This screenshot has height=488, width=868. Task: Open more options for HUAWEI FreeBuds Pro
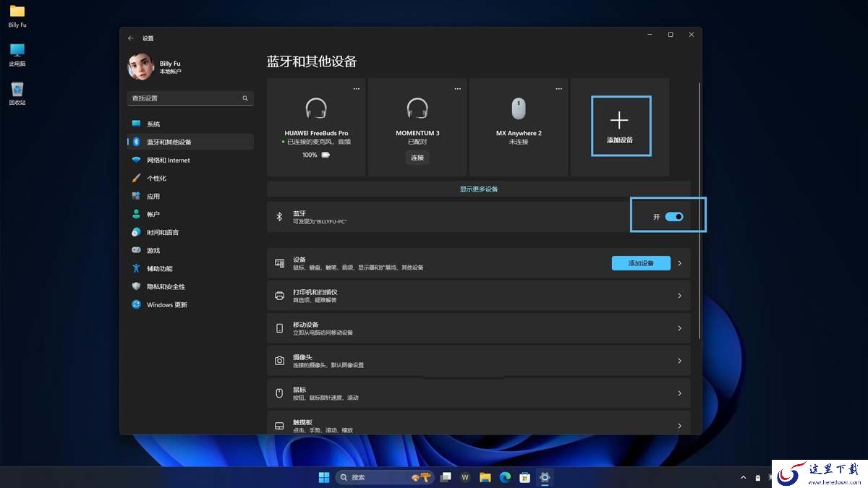tap(356, 88)
